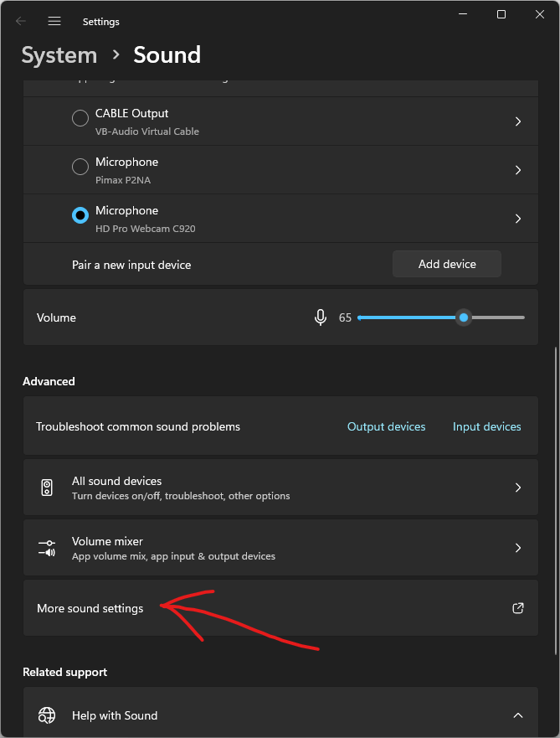Image resolution: width=560 pixels, height=738 pixels.
Task: Mute the microphone via volume icon
Action: tap(320, 317)
